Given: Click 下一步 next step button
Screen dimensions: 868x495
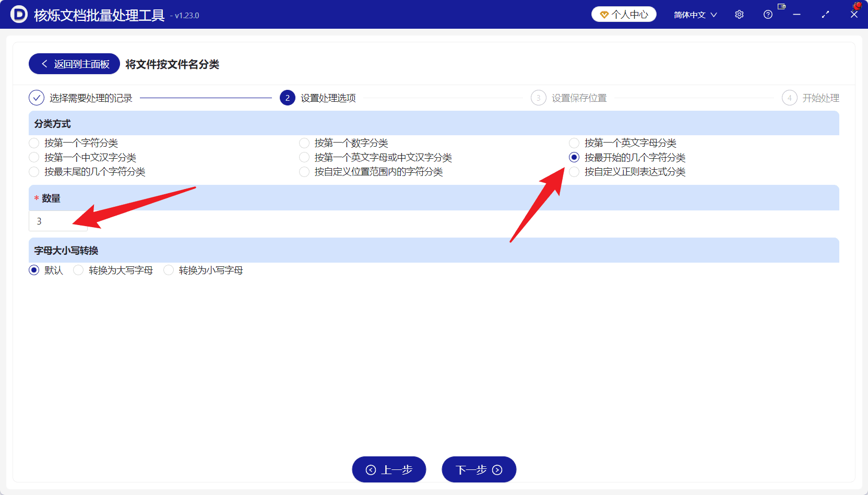Looking at the screenshot, I should [x=479, y=469].
